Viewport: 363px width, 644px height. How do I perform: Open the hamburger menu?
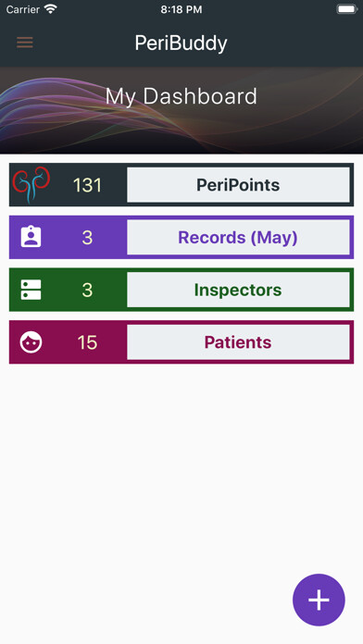(25, 43)
